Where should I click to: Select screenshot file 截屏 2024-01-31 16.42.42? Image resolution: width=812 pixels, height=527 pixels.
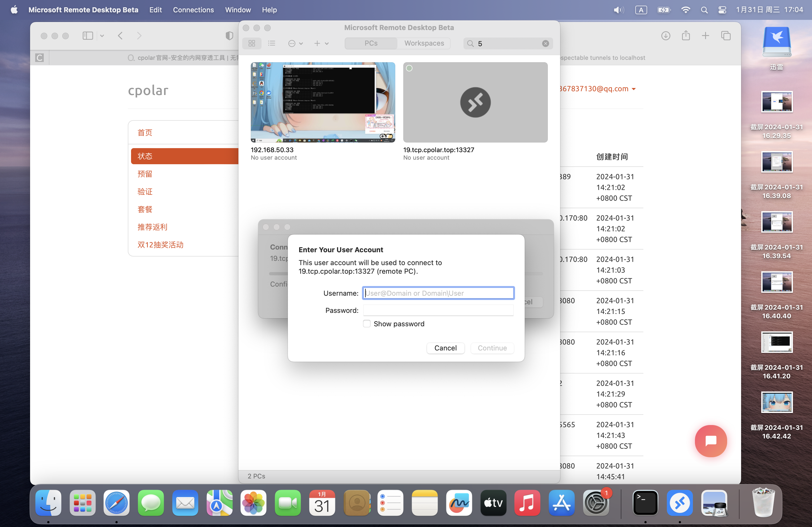click(x=777, y=416)
